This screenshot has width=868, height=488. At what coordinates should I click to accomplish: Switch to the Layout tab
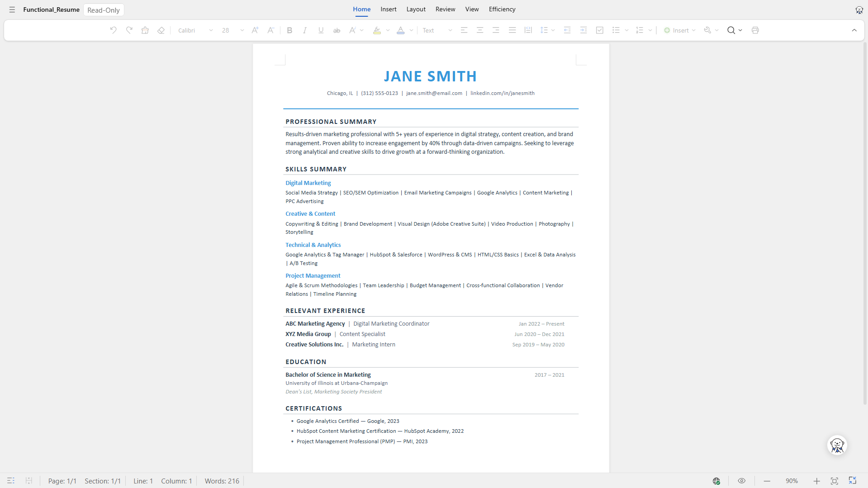coord(416,9)
